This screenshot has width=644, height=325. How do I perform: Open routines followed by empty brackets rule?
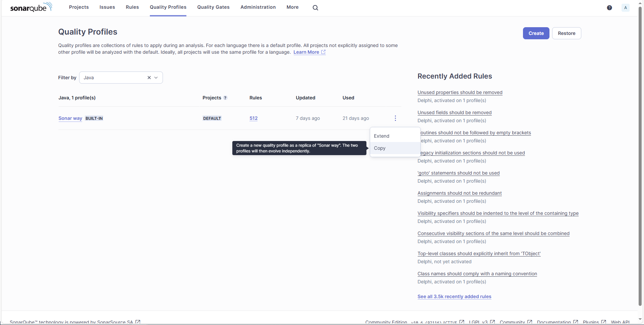coord(476,133)
